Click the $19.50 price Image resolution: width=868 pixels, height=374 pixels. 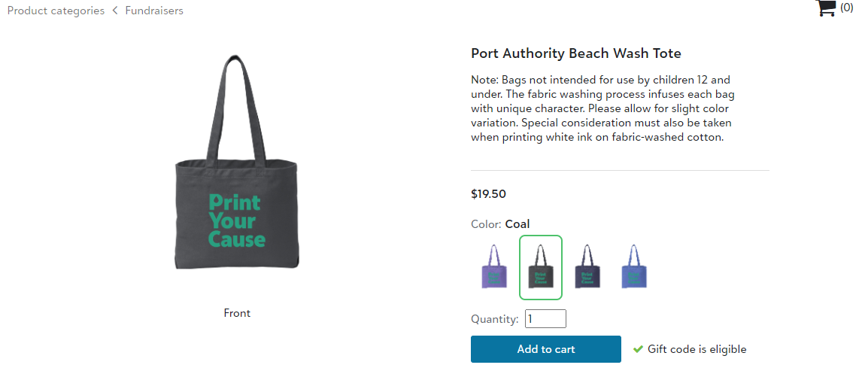point(488,194)
